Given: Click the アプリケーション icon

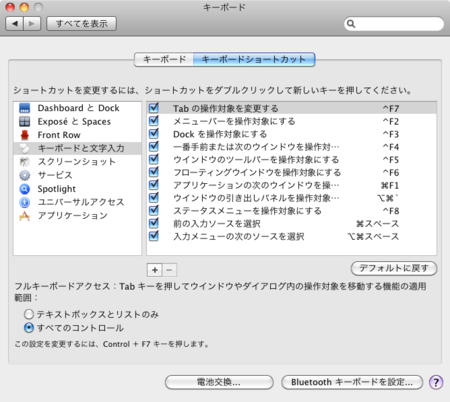Looking at the screenshot, I should (x=25, y=216).
